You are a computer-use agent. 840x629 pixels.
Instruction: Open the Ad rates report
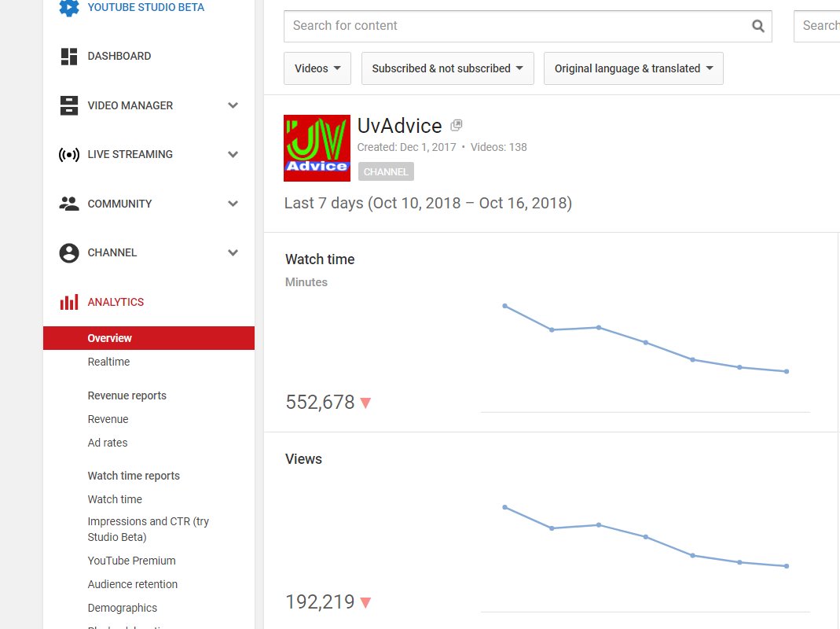point(108,443)
